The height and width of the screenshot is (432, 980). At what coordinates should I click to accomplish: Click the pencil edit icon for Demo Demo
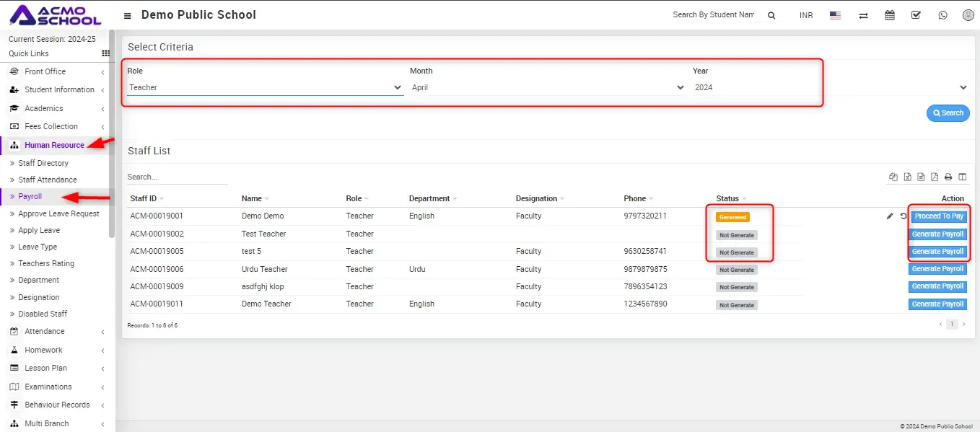click(x=890, y=216)
